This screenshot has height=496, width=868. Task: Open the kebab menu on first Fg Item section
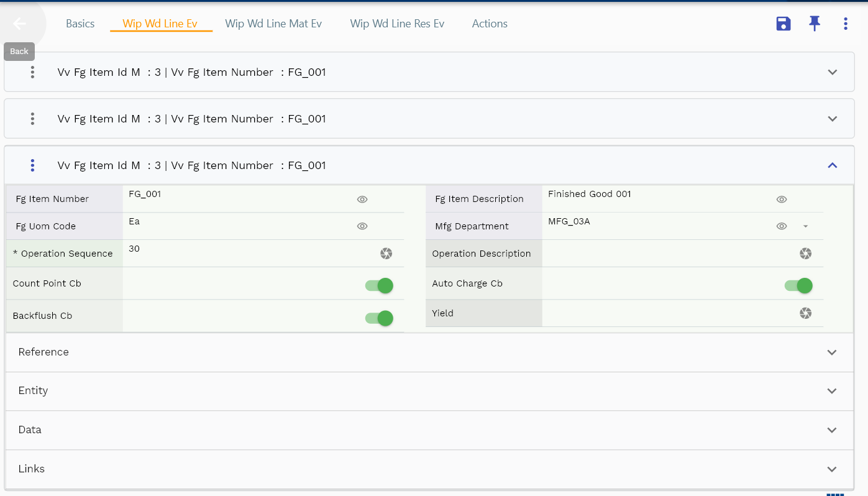coord(32,72)
